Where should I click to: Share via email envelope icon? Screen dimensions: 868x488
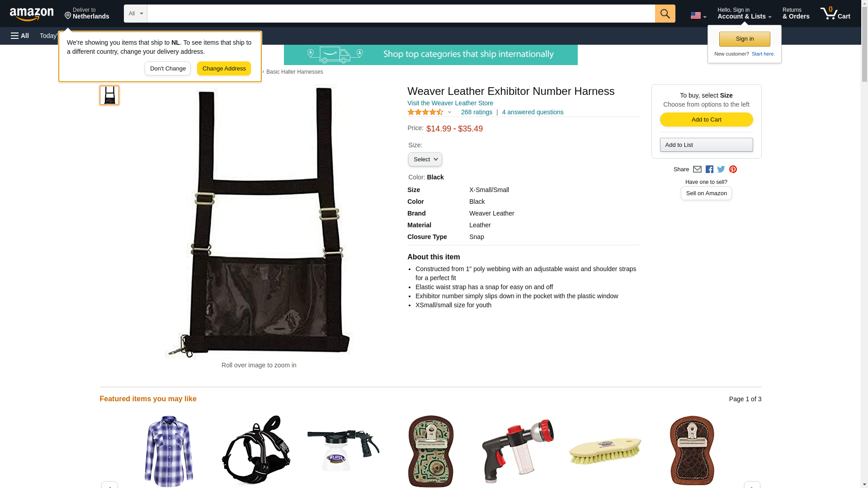697,169
